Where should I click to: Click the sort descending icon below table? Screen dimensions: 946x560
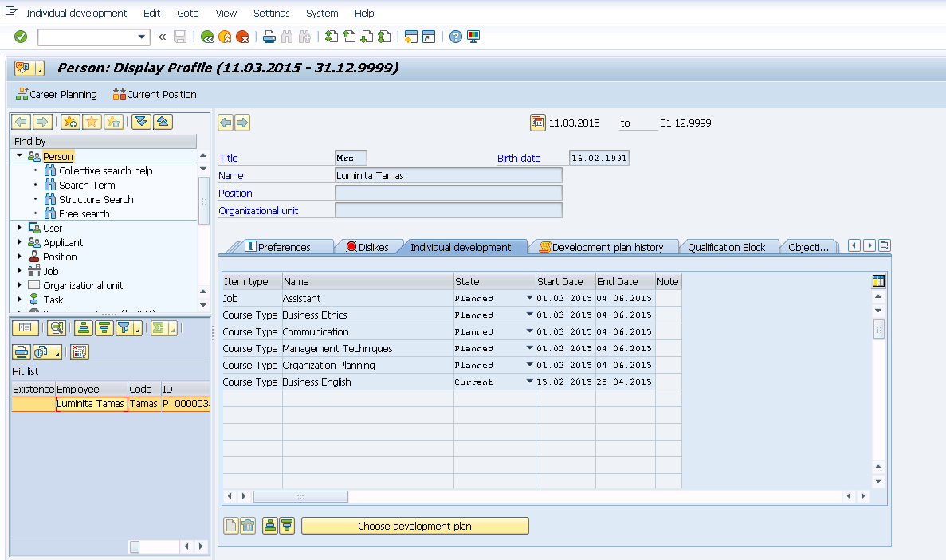pos(287,526)
